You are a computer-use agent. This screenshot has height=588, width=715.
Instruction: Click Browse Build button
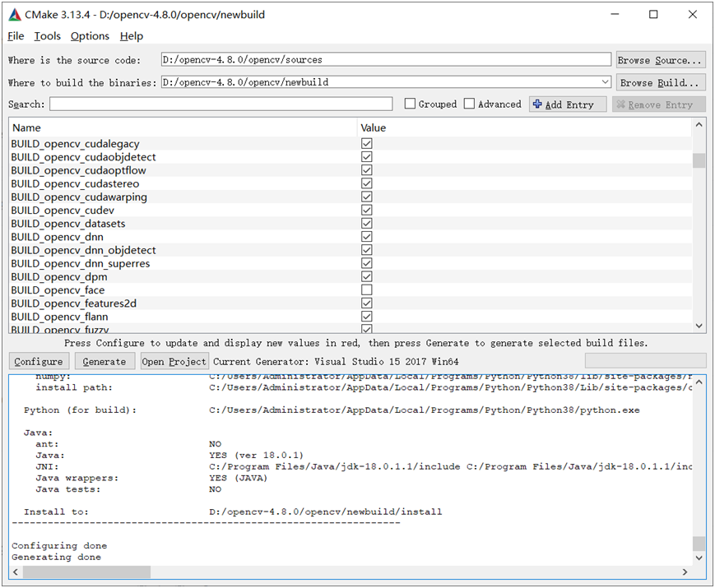click(660, 82)
